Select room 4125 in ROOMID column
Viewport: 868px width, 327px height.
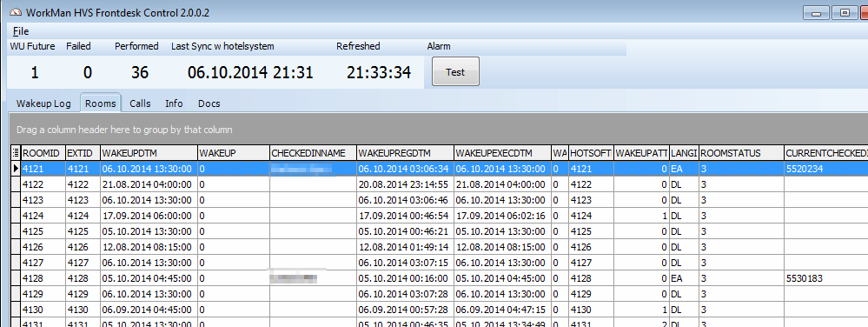43,231
